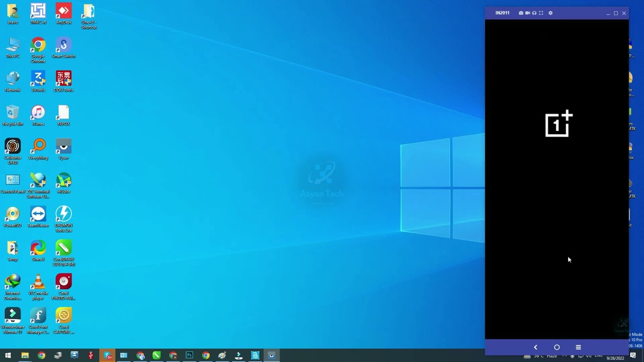Select the HiSuite desktop icon

pos(63,184)
